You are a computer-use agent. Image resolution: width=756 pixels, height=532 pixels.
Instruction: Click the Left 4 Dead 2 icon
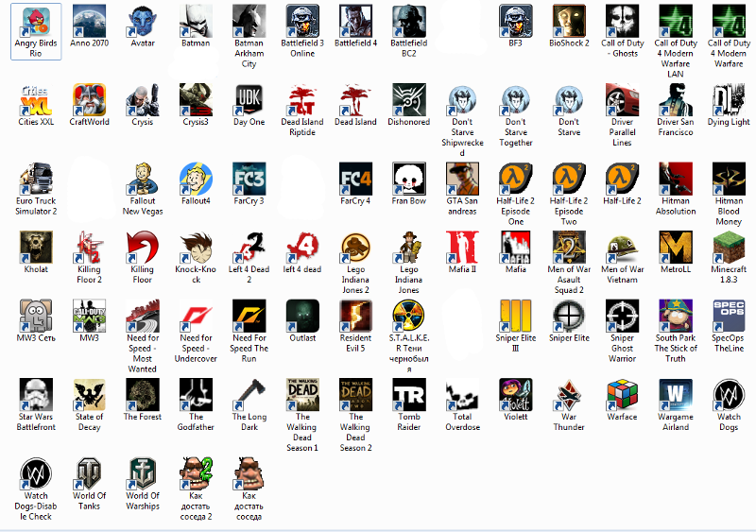249,247
